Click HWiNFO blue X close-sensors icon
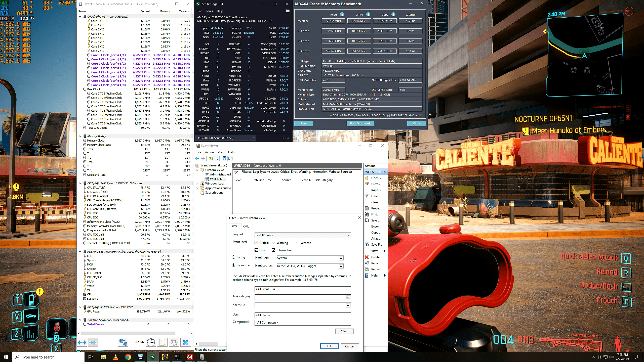Viewport: 644px width, 362px height. (186, 342)
